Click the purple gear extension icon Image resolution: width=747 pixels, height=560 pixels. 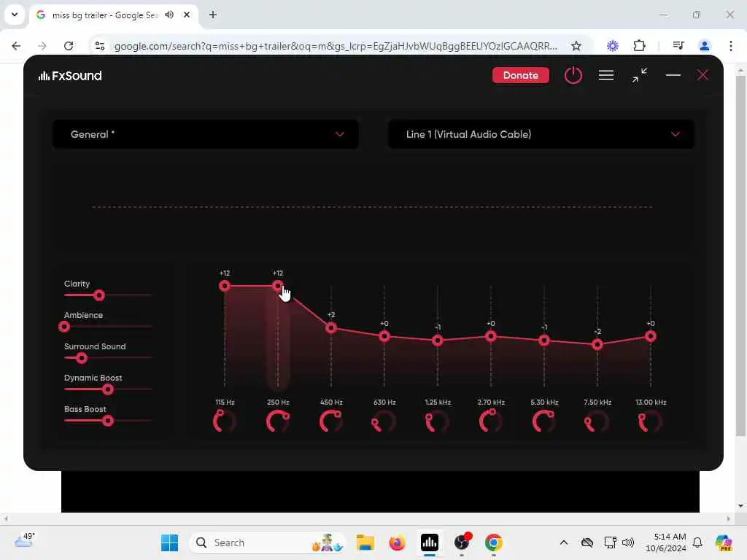[x=613, y=46]
